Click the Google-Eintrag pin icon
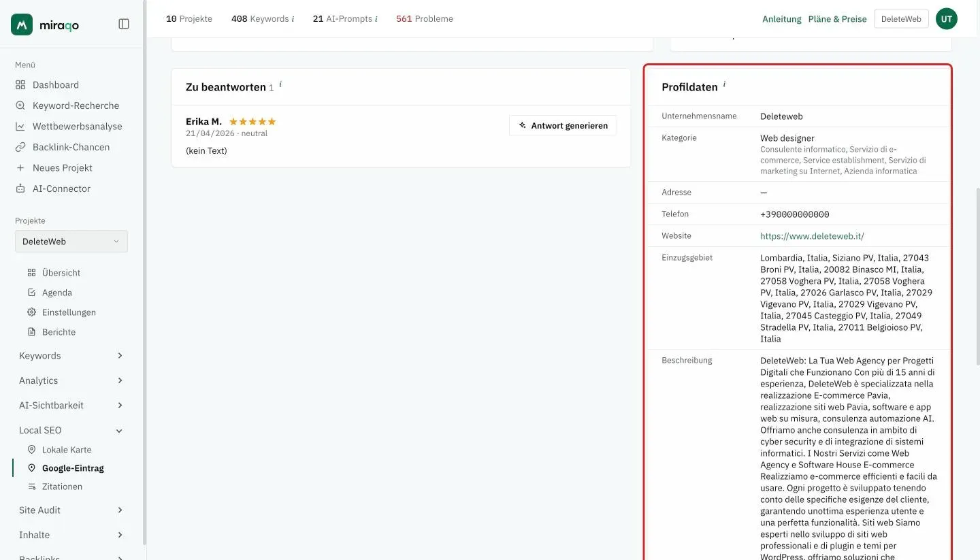 point(31,468)
